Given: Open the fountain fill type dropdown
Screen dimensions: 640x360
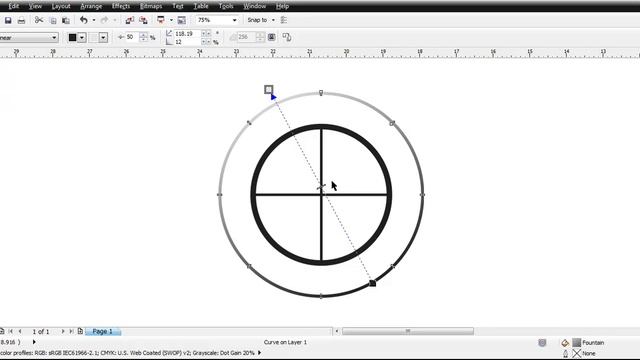Looking at the screenshot, I should coord(54,38).
